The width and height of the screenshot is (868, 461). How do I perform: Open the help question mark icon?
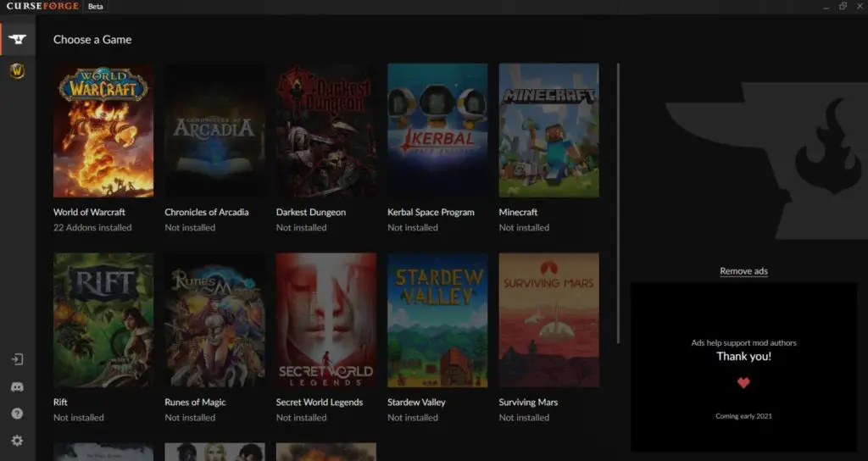[17, 414]
